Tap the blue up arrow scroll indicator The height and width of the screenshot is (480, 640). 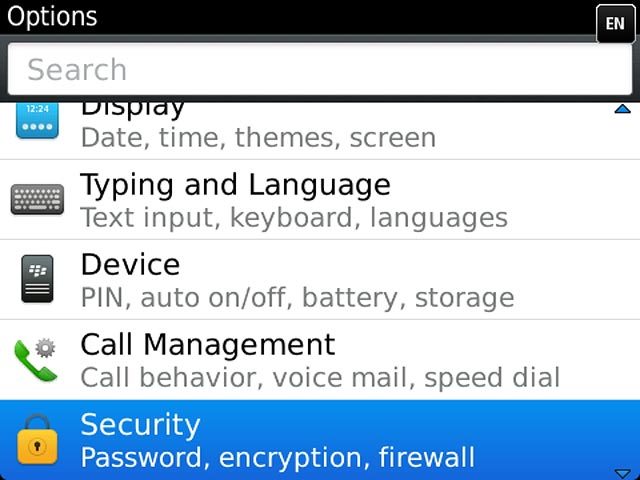[x=622, y=109]
